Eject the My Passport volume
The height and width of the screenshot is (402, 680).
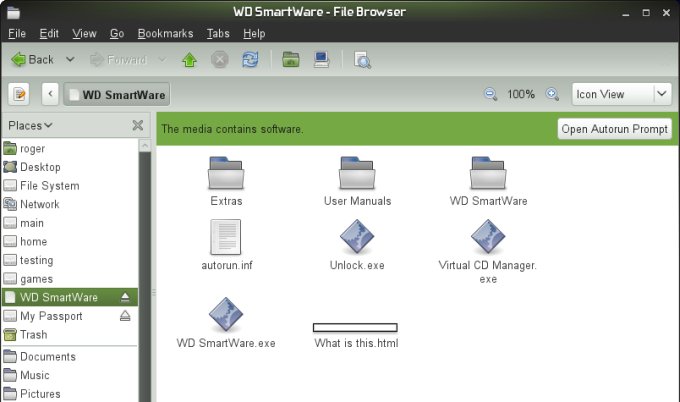125,316
